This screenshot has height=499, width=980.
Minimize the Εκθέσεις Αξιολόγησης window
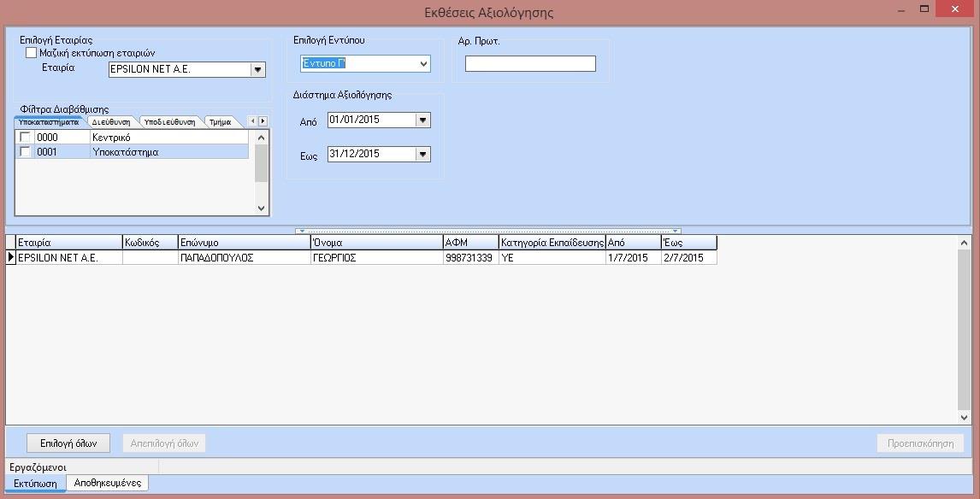[x=900, y=10]
